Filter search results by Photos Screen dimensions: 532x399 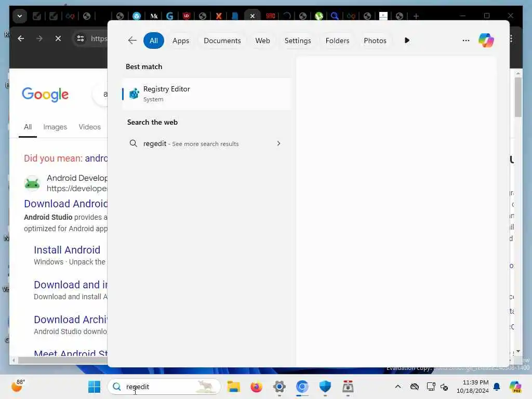[x=375, y=41]
